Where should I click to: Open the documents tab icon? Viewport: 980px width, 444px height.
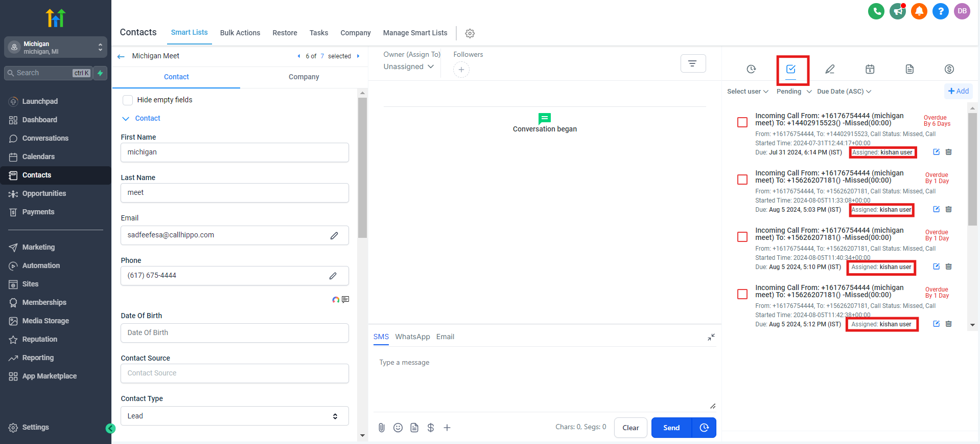pyautogui.click(x=909, y=69)
